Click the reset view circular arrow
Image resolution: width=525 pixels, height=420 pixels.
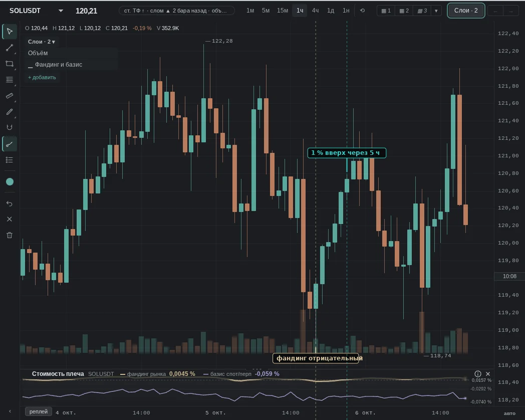(362, 11)
